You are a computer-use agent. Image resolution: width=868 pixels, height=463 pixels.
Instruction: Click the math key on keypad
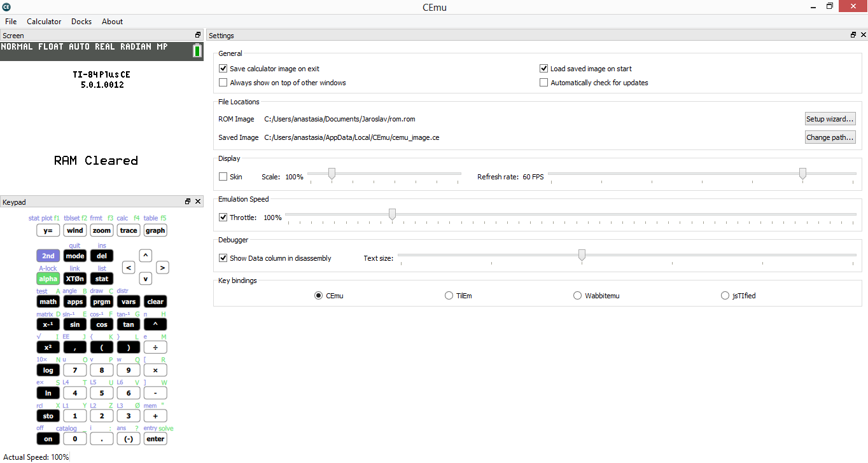tap(48, 301)
